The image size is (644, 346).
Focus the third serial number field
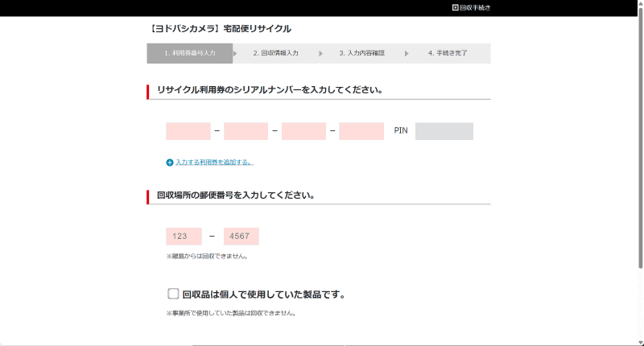click(303, 131)
